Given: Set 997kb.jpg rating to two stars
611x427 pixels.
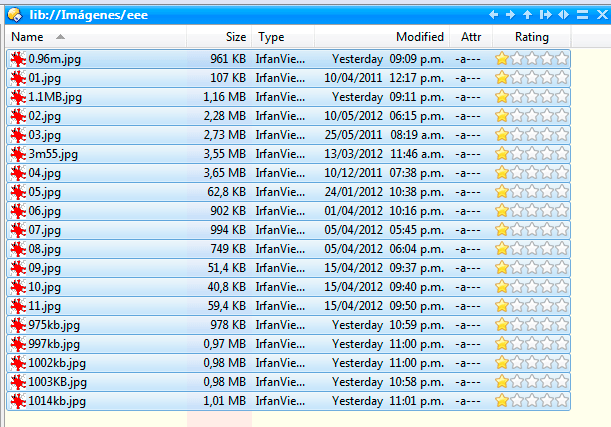Looking at the screenshot, I should point(517,344).
